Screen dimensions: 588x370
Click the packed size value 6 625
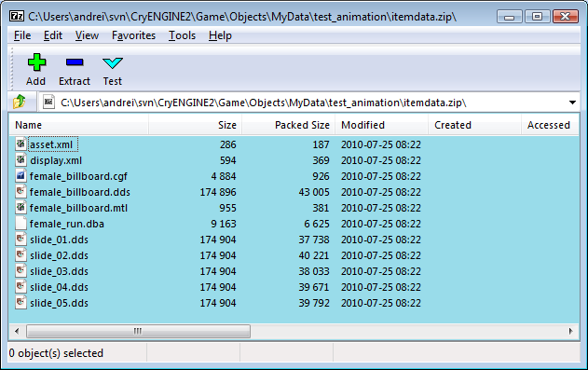tap(317, 224)
